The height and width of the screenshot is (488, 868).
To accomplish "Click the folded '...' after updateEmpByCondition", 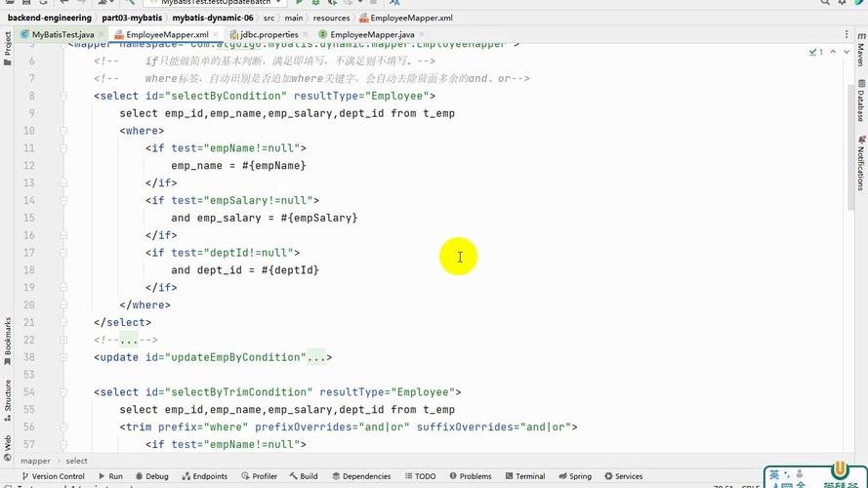I will pos(316,357).
